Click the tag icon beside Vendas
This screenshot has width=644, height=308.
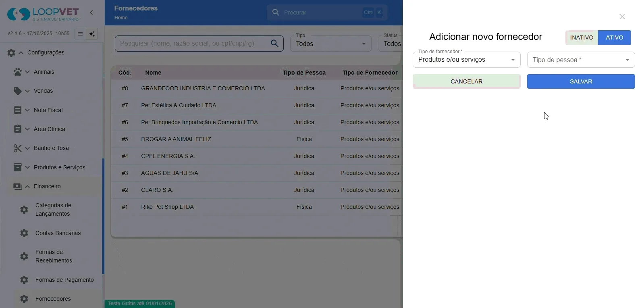[18, 91]
